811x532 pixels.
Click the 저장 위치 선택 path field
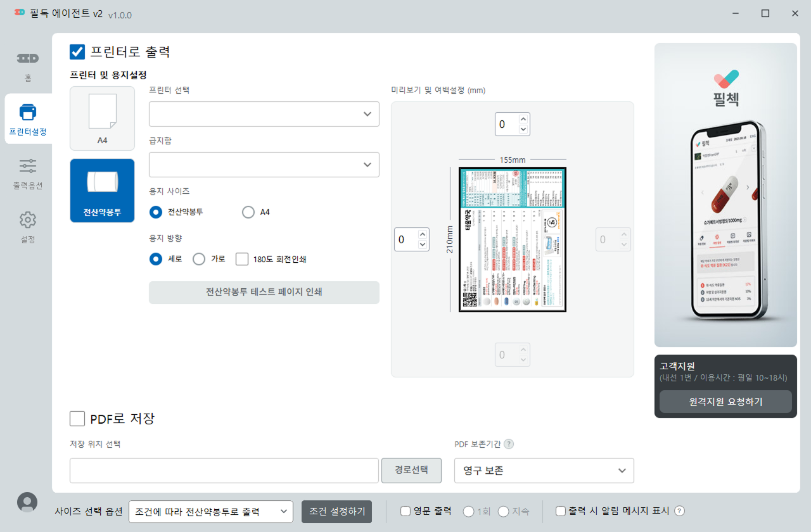tap(224, 471)
